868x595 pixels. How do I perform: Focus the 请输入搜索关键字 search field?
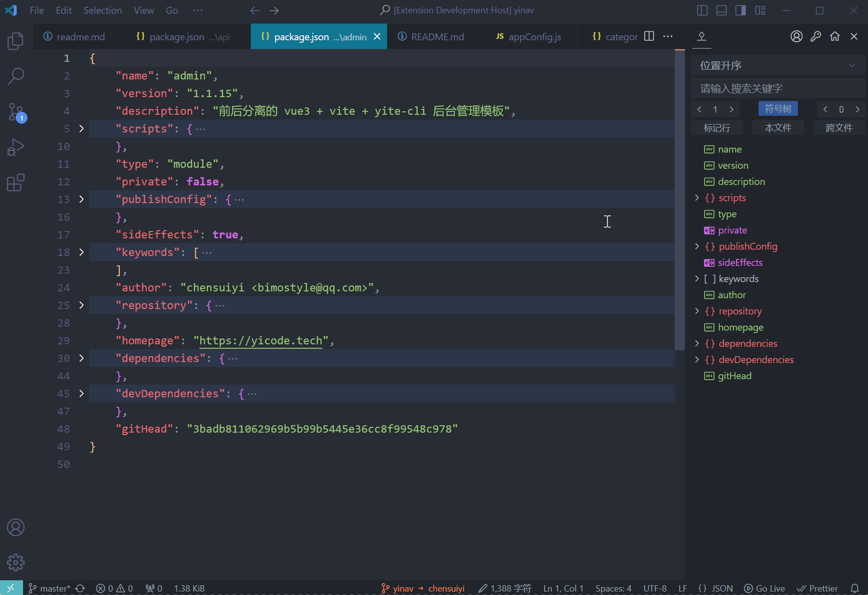tap(778, 89)
